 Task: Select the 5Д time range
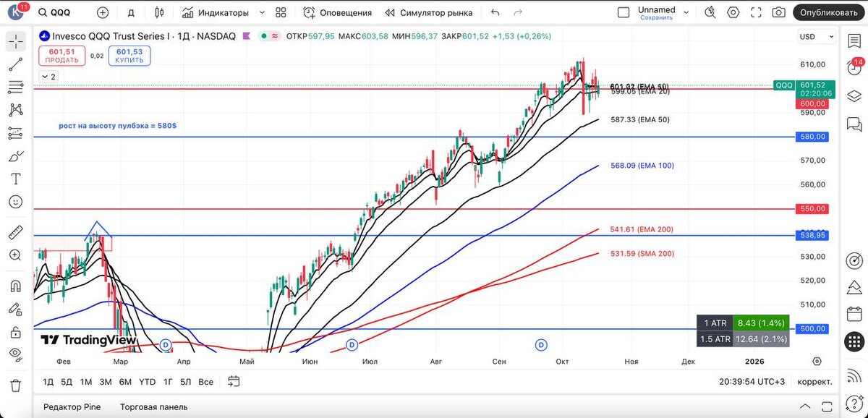(67, 381)
